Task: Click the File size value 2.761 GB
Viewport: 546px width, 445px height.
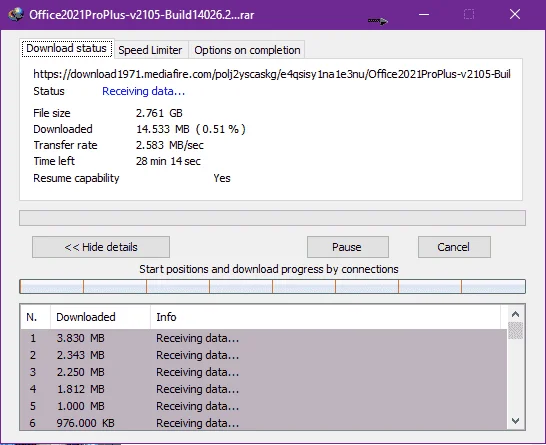Action: (x=159, y=113)
